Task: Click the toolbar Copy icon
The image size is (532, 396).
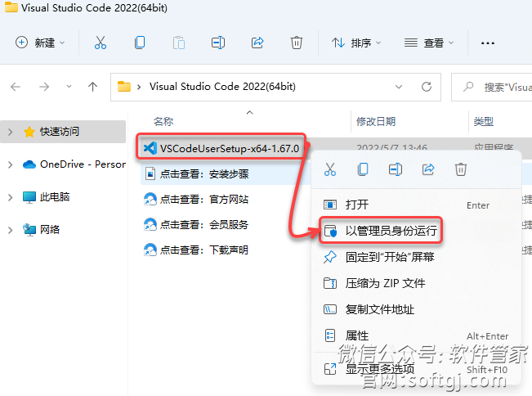Action: pyautogui.click(x=140, y=43)
